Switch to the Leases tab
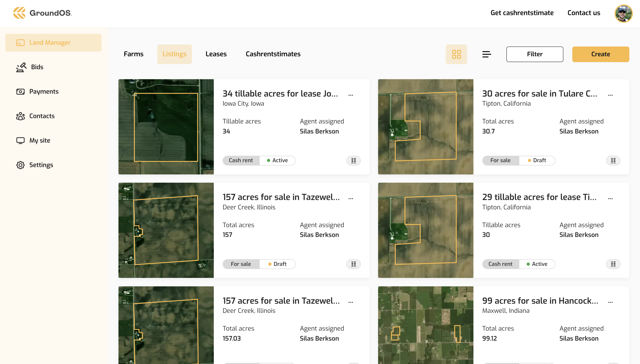Image resolution: width=640 pixels, height=364 pixels. [x=216, y=54]
